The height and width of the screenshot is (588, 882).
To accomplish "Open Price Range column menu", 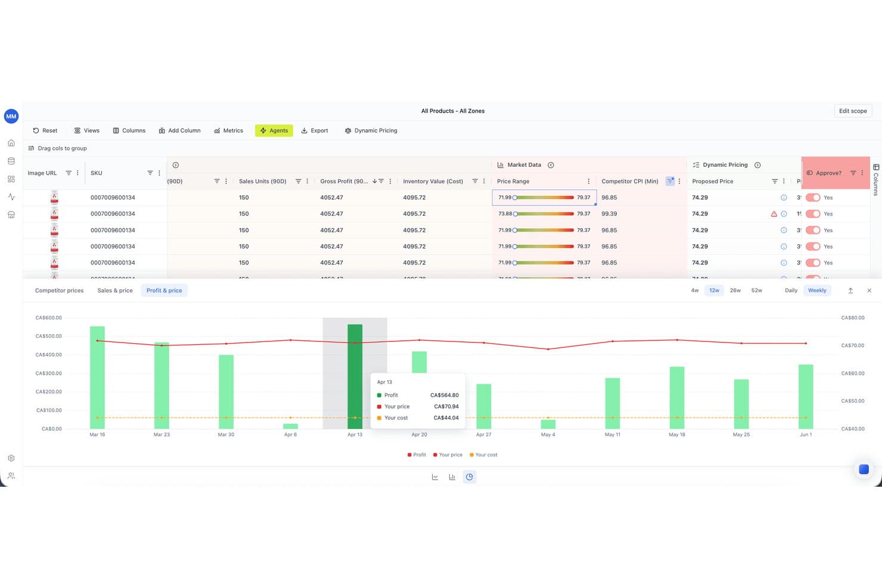I will pyautogui.click(x=589, y=181).
